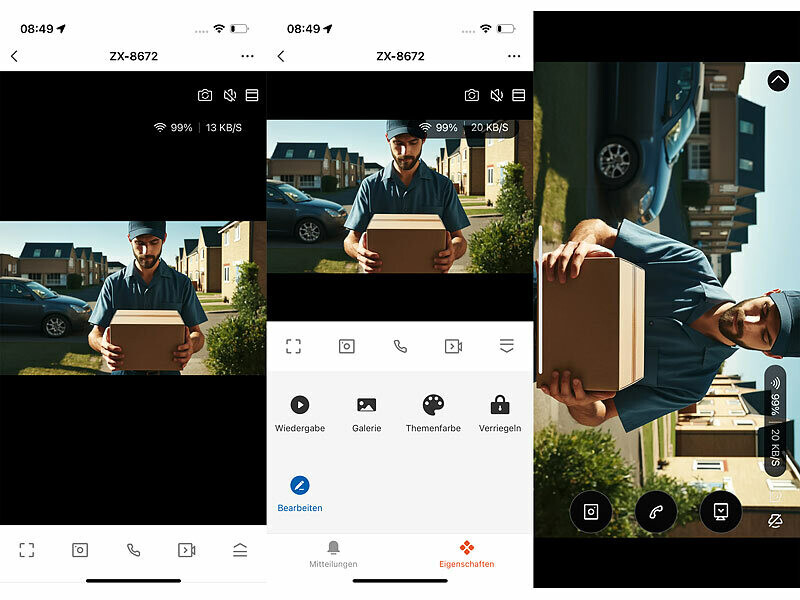Tap the camera switch icon on the left screen

(x=205, y=95)
